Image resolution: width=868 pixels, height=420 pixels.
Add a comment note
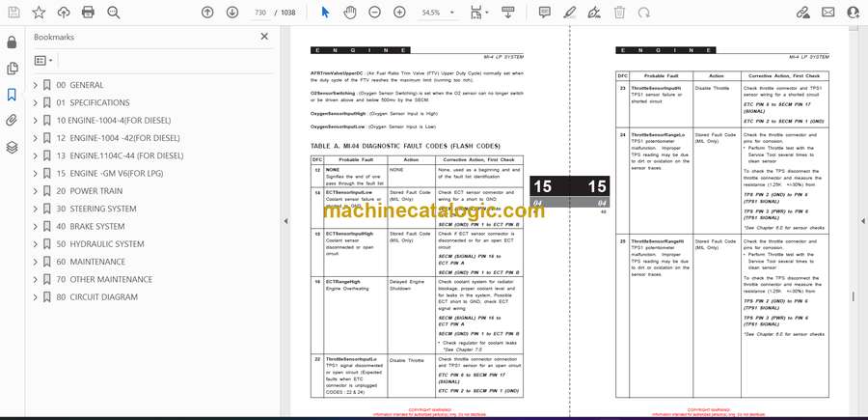click(x=545, y=13)
